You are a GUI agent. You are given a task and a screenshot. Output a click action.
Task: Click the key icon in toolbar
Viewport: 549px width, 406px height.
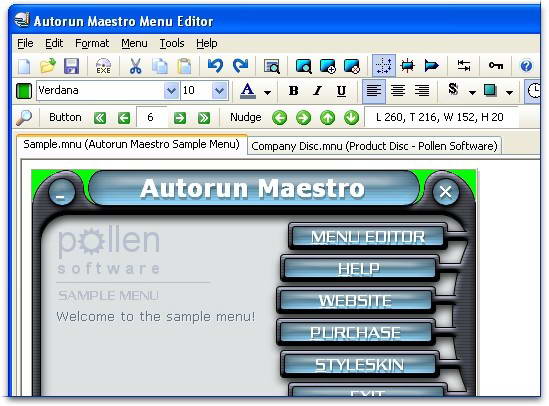(x=496, y=66)
